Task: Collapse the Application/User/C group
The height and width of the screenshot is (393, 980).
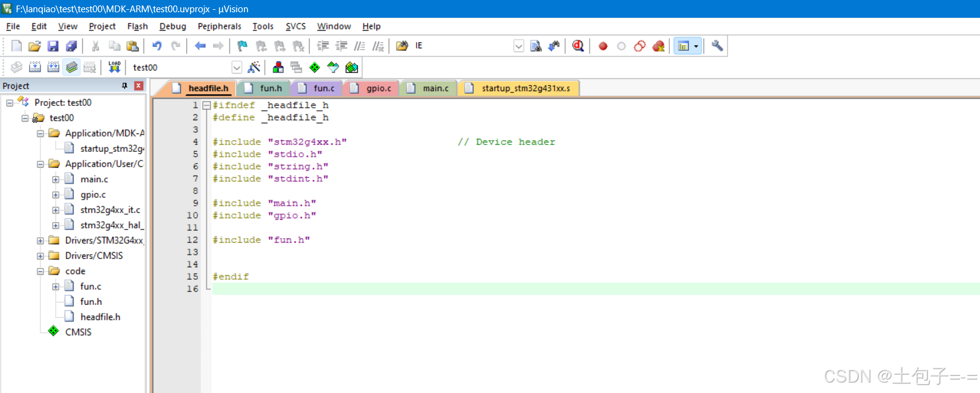Action: (x=40, y=164)
